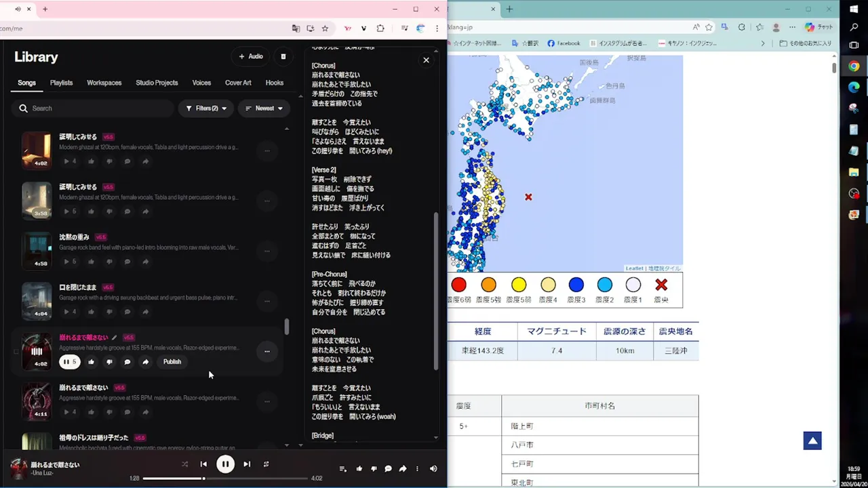Screen dimensions: 868x488
Task: Share current song from player bar
Action: pos(403,468)
